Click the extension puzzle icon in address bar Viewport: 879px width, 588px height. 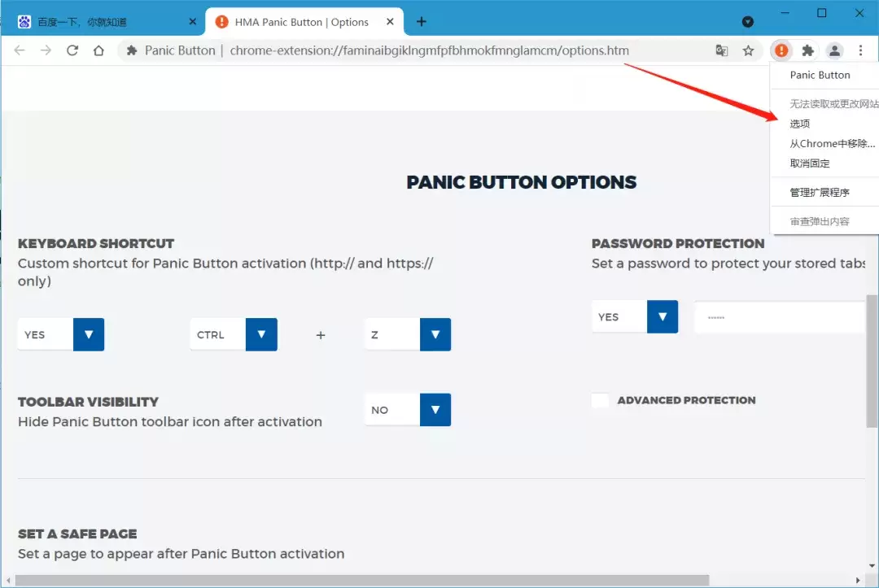point(132,50)
